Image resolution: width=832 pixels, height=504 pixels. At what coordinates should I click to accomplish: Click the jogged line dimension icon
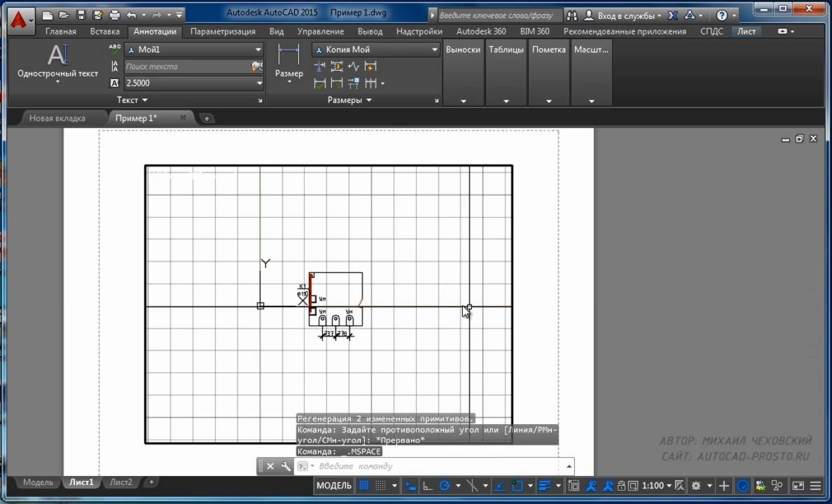click(x=354, y=66)
